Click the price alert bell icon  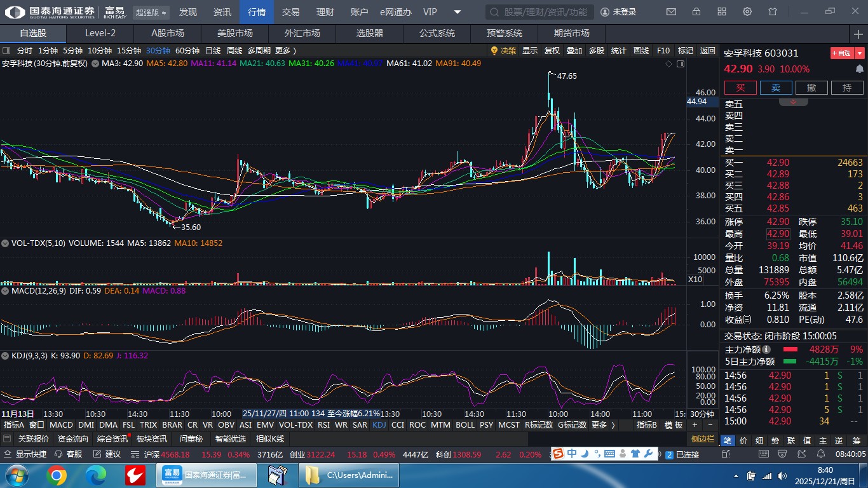(859, 69)
